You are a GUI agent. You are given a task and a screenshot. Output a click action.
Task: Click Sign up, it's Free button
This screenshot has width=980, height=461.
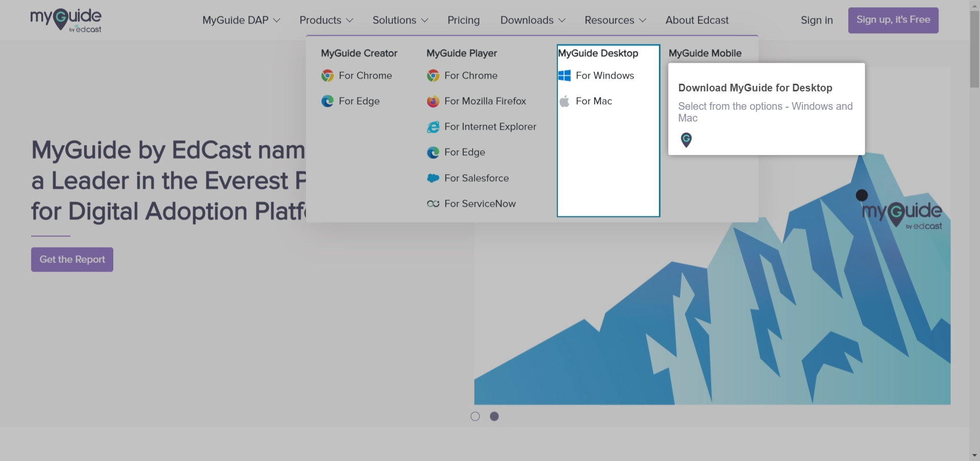click(893, 20)
